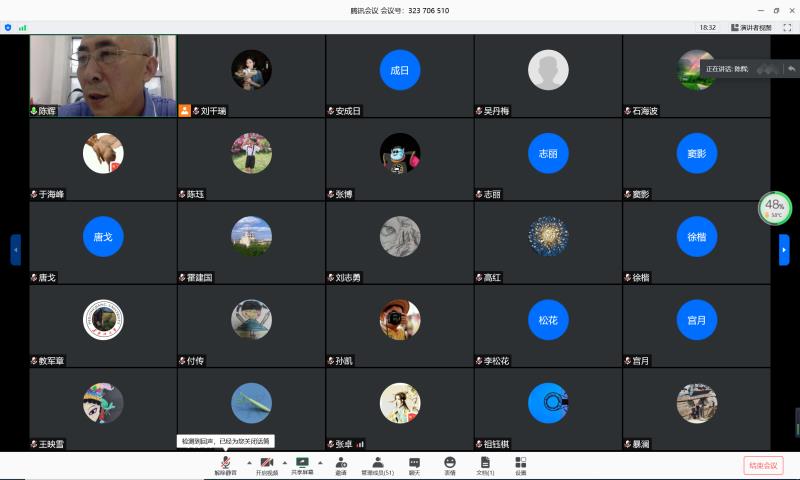Open the 聊天 chat panel
800x480 pixels.
coord(414,465)
